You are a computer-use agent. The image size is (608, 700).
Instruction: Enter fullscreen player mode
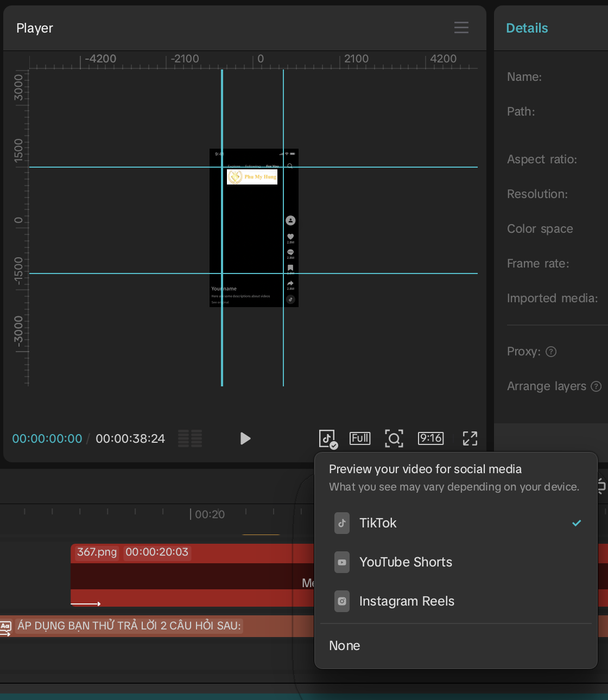coord(470,438)
